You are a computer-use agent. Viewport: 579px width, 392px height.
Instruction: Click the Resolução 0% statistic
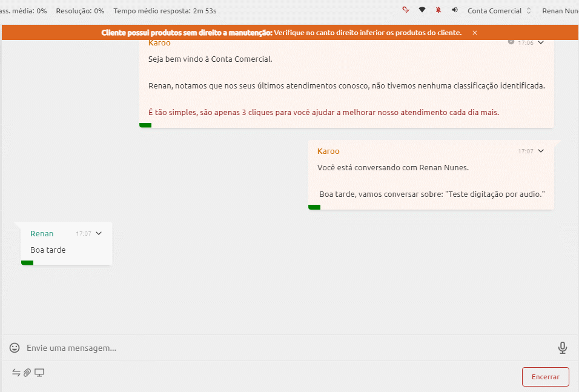(x=80, y=11)
